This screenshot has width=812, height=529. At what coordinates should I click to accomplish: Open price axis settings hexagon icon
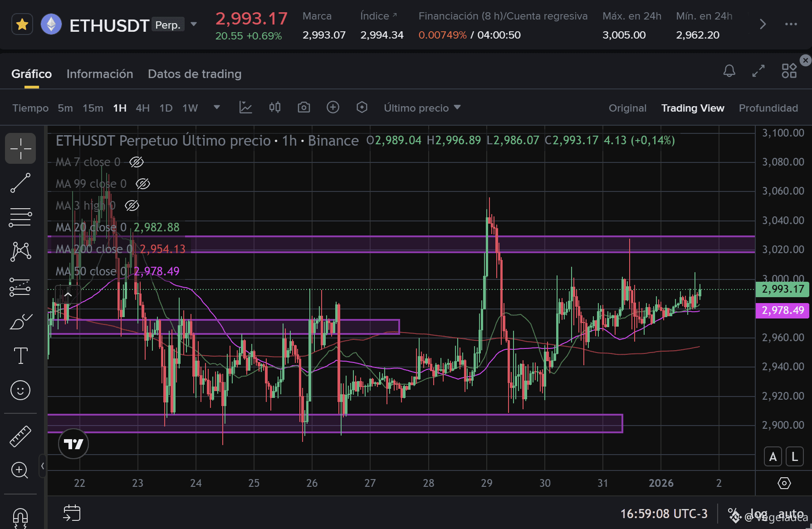coord(784,483)
